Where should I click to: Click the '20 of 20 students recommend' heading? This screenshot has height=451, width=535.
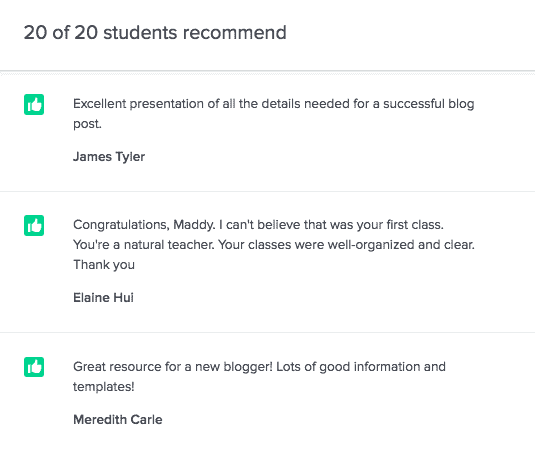click(155, 33)
